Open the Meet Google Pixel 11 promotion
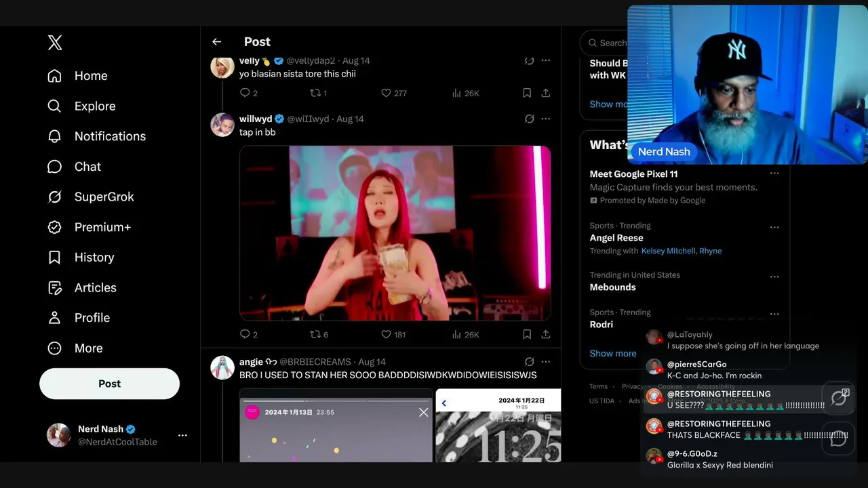This screenshot has height=488, width=868. pyautogui.click(x=634, y=174)
